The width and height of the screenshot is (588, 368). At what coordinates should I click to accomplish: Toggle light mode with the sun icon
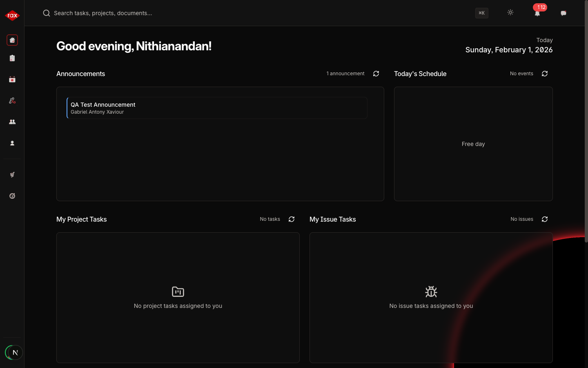pyautogui.click(x=510, y=13)
